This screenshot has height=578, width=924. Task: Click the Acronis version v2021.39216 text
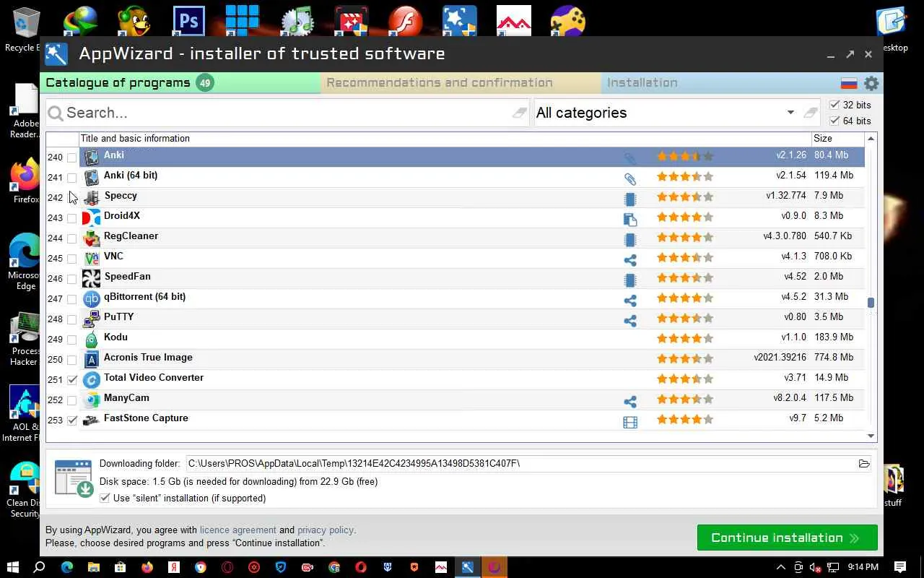click(x=780, y=358)
